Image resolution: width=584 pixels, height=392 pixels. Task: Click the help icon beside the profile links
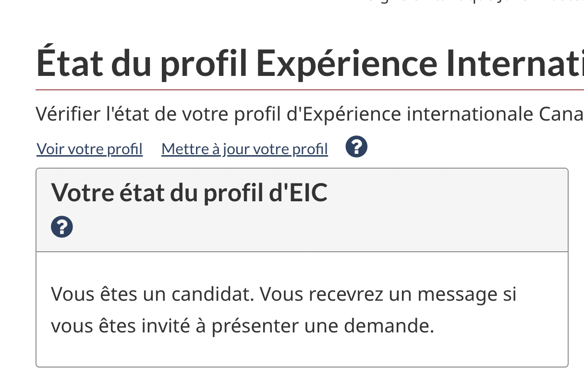(x=356, y=147)
